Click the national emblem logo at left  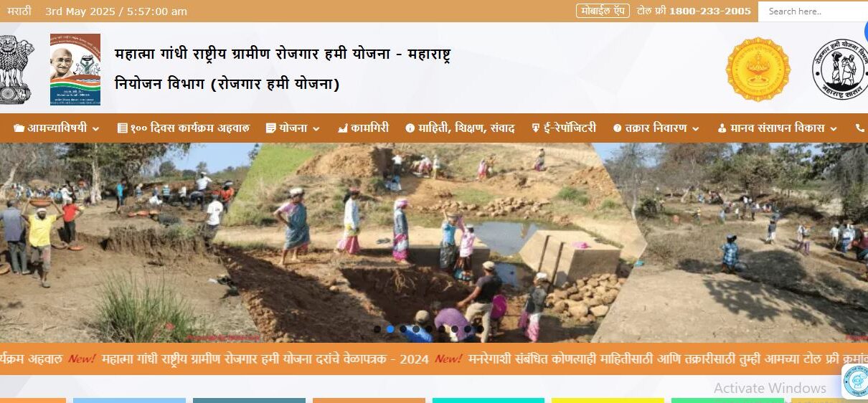tap(16, 70)
